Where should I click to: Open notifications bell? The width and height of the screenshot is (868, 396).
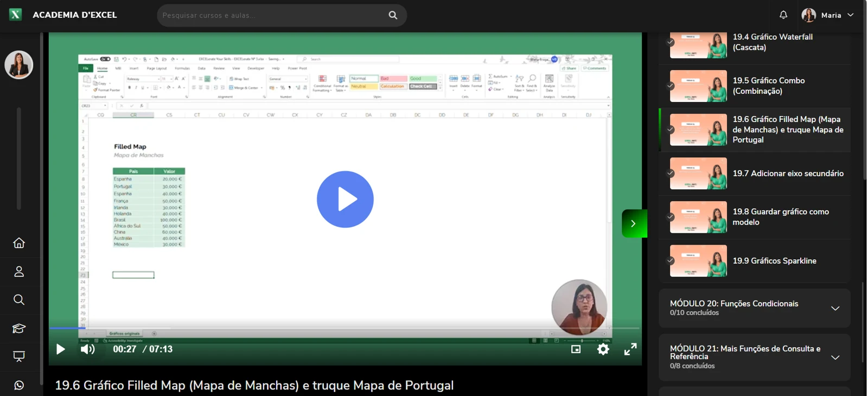[783, 15]
